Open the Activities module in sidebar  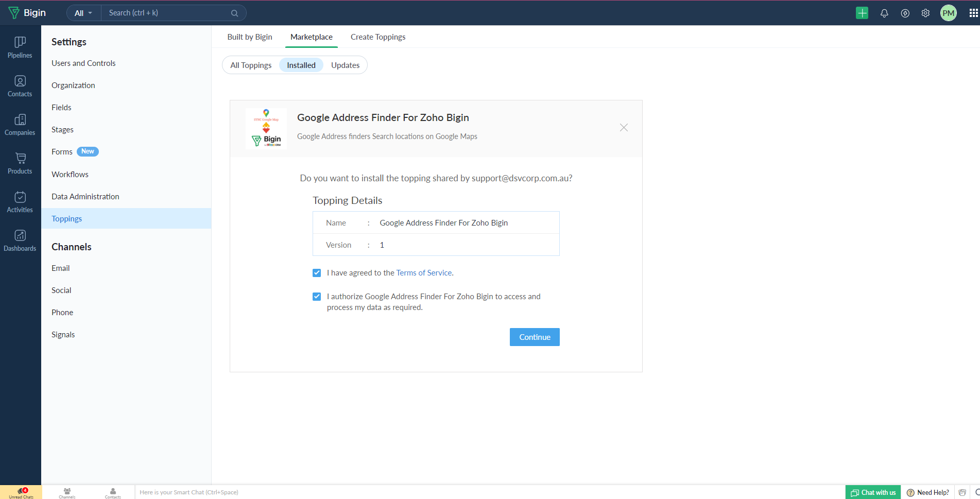[x=20, y=202]
